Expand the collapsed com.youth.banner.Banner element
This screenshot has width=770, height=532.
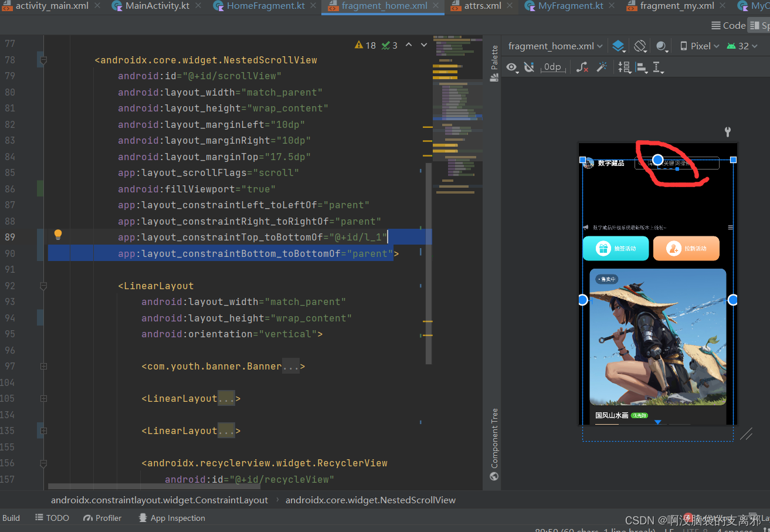pos(291,366)
